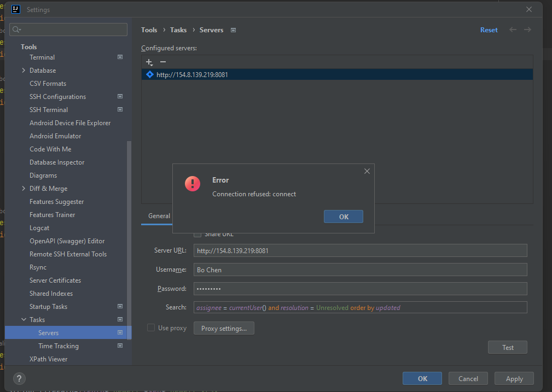
Task: Click the Jira server diamond icon
Action: coord(149,74)
